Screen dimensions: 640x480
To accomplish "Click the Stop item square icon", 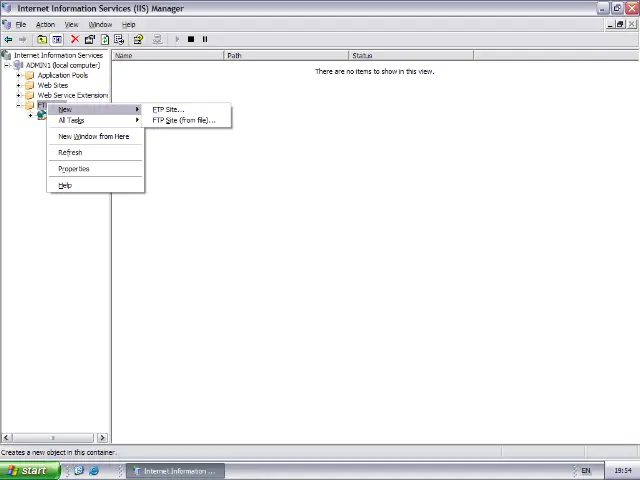I will 191,39.
